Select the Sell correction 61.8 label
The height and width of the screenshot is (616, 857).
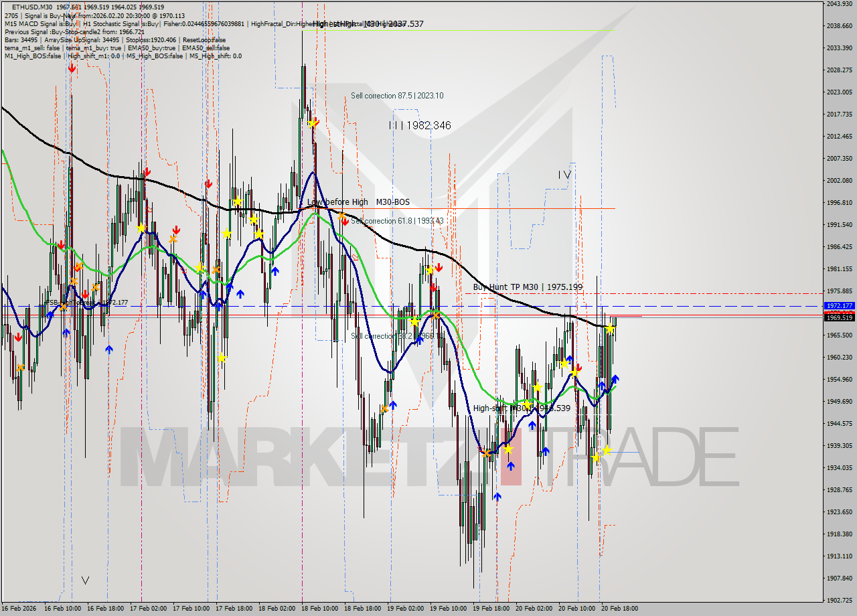pyautogui.click(x=396, y=221)
